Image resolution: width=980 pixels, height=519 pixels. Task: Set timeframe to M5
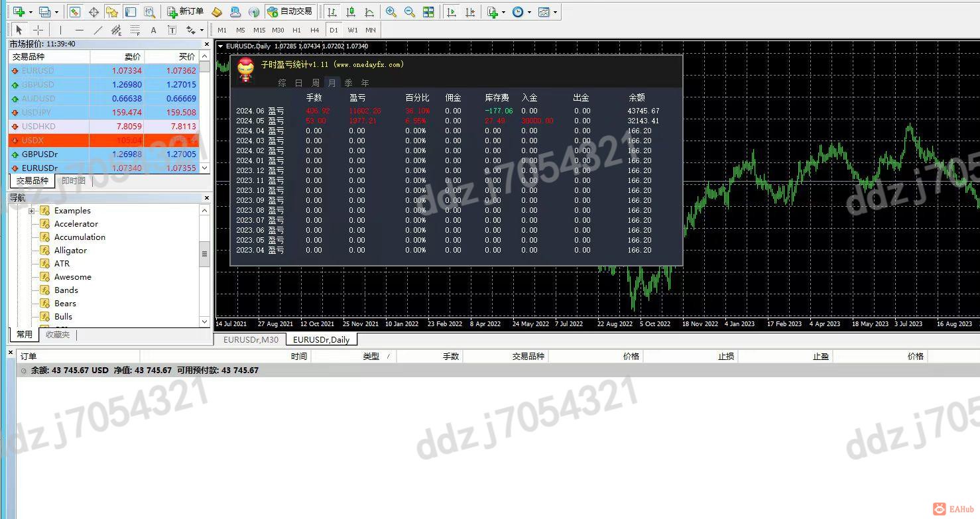(x=241, y=30)
